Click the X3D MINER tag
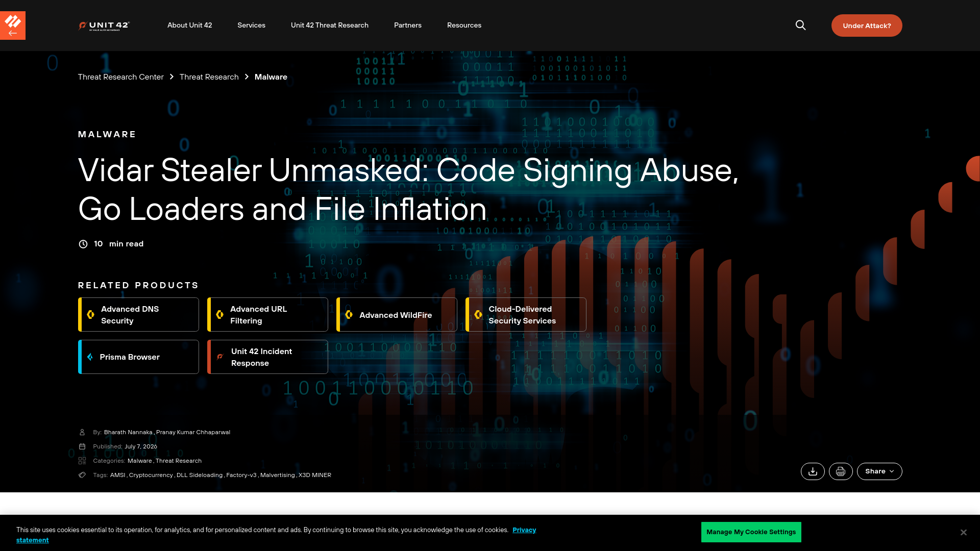The height and width of the screenshot is (551, 980). (315, 475)
